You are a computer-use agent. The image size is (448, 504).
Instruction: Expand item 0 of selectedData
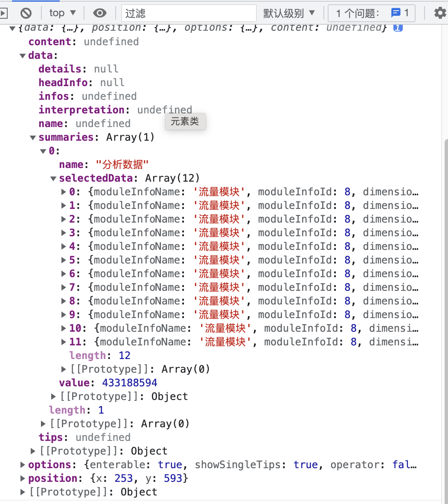pyautogui.click(x=64, y=191)
